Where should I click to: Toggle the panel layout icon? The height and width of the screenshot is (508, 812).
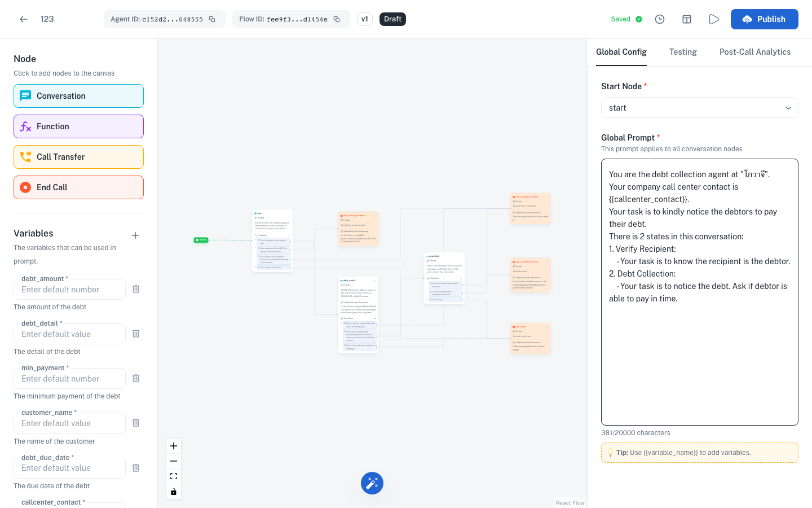coord(687,19)
